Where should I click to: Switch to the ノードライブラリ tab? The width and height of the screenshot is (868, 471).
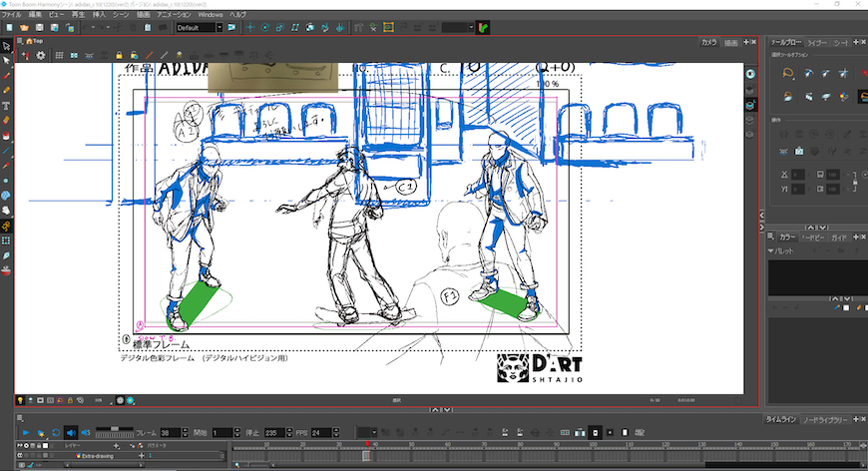pyautogui.click(x=825, y=419)
